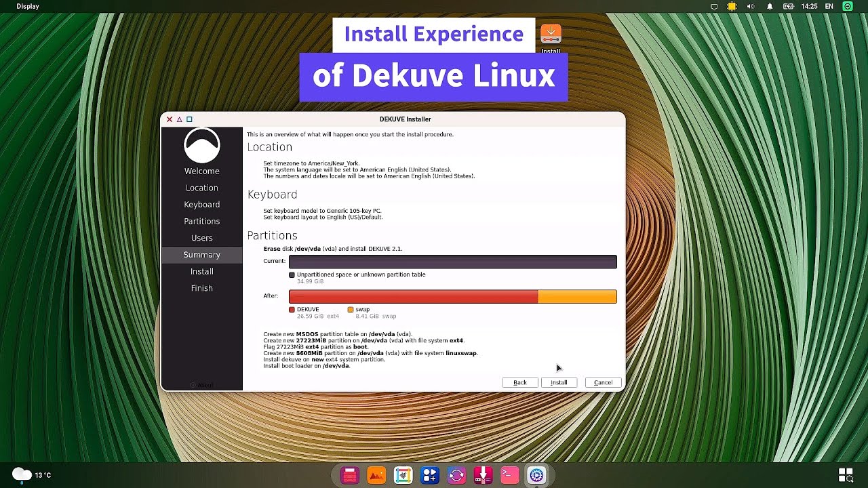868x488 pixels.
Task: Open the green session arrow tray icon
Action: pos(848,6)
